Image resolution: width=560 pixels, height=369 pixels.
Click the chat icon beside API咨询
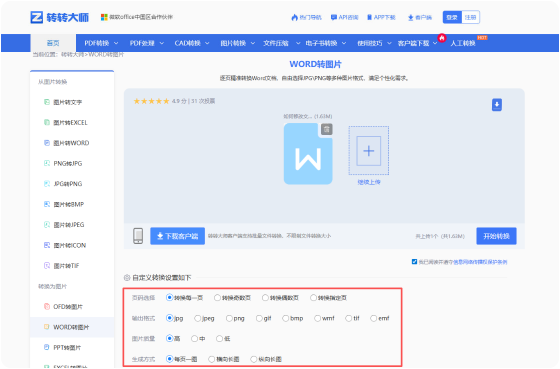click(x=334, y=17)
